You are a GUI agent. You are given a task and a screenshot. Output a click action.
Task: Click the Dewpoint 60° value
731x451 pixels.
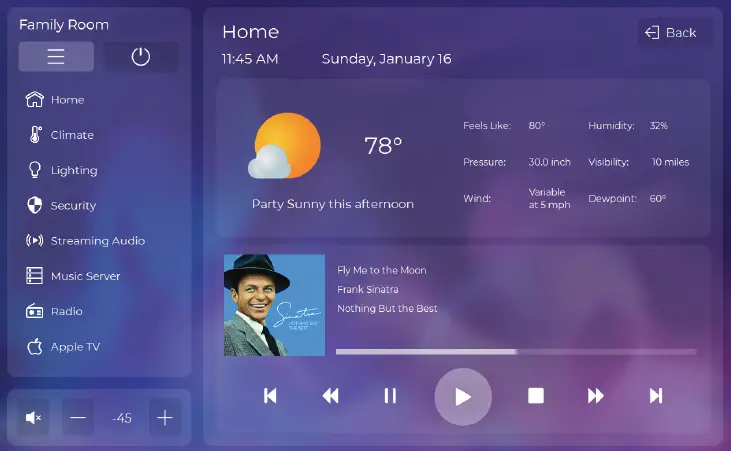(658, 198)
